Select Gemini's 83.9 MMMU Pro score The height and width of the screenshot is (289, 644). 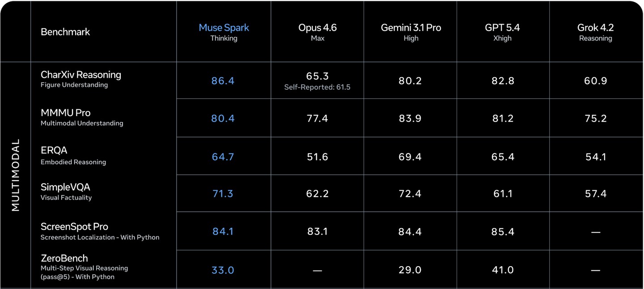410,118
